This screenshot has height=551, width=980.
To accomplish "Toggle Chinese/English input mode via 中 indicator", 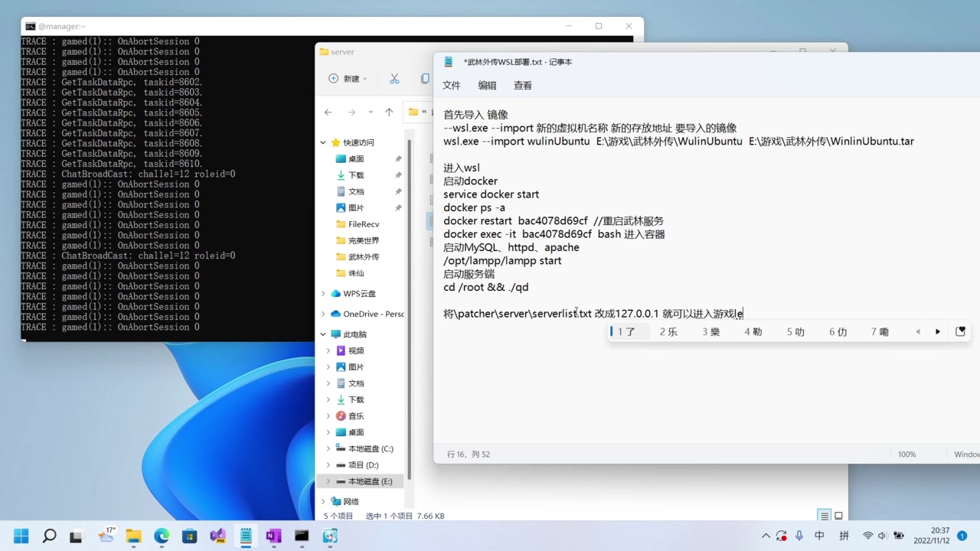I will 820,536.
